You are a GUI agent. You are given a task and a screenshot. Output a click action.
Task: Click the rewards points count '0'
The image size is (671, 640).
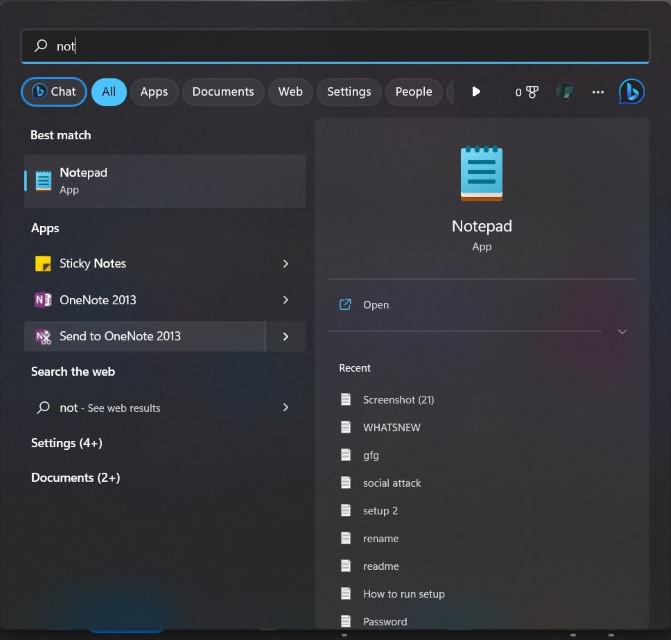pos(518,92)
